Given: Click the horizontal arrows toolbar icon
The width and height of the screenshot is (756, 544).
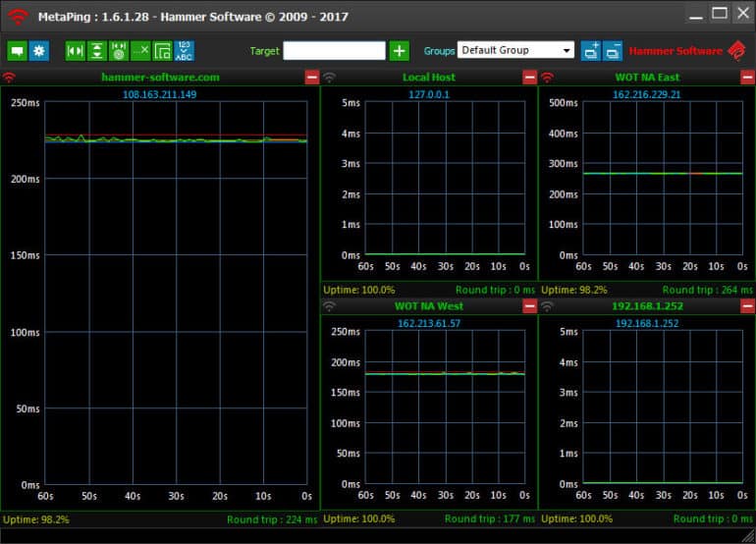Looking at the screenshot, I should pos(76,51).
